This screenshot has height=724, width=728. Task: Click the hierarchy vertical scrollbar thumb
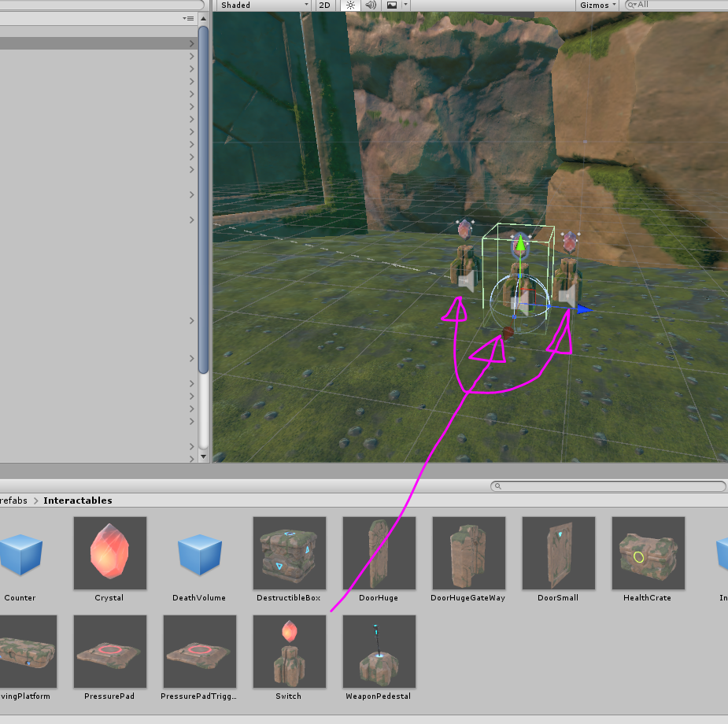click(x=203, y=200)
